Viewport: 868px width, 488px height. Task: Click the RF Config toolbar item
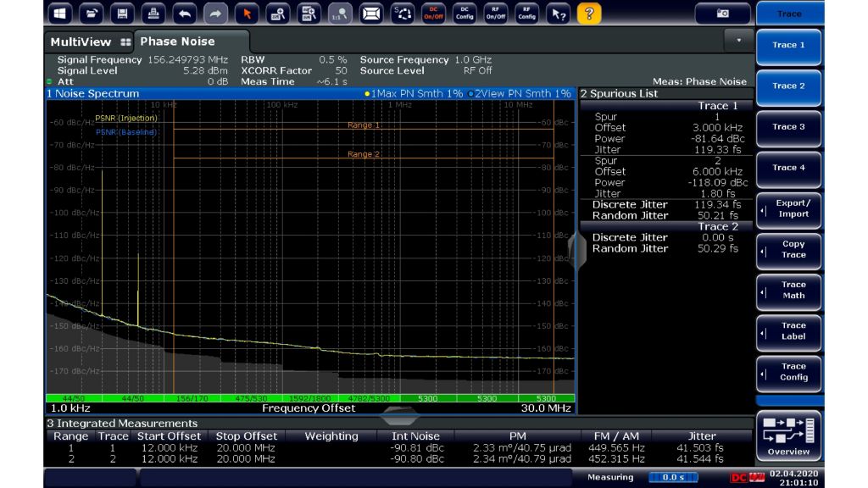(x=529, y=13)
